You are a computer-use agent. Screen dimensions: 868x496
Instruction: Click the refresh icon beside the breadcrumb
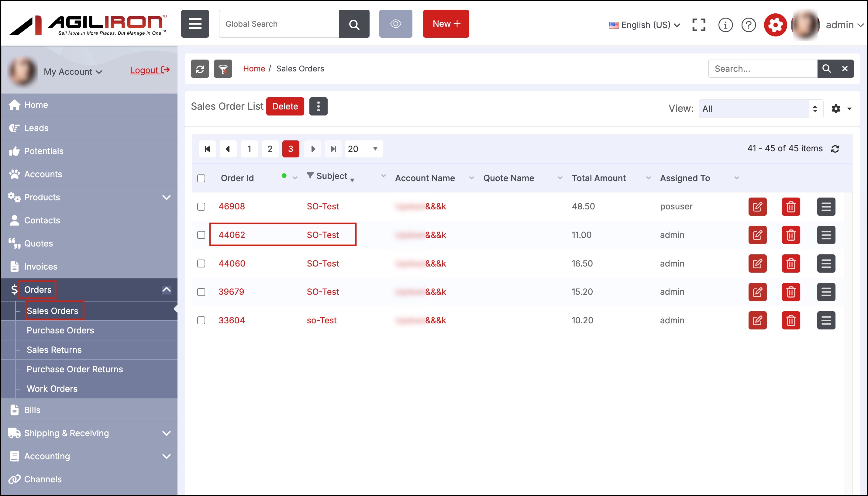[200, 69]
